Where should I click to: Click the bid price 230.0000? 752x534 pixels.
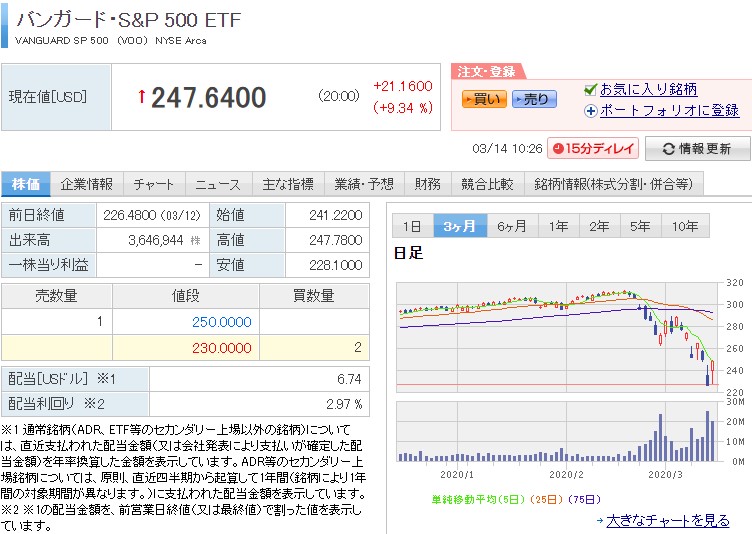point(222,348)
